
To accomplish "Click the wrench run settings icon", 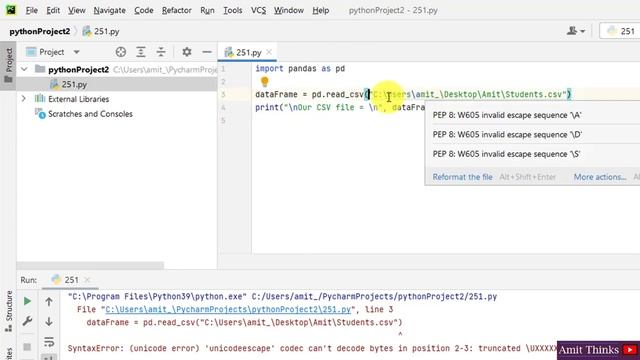I will [x=27, y=321].
